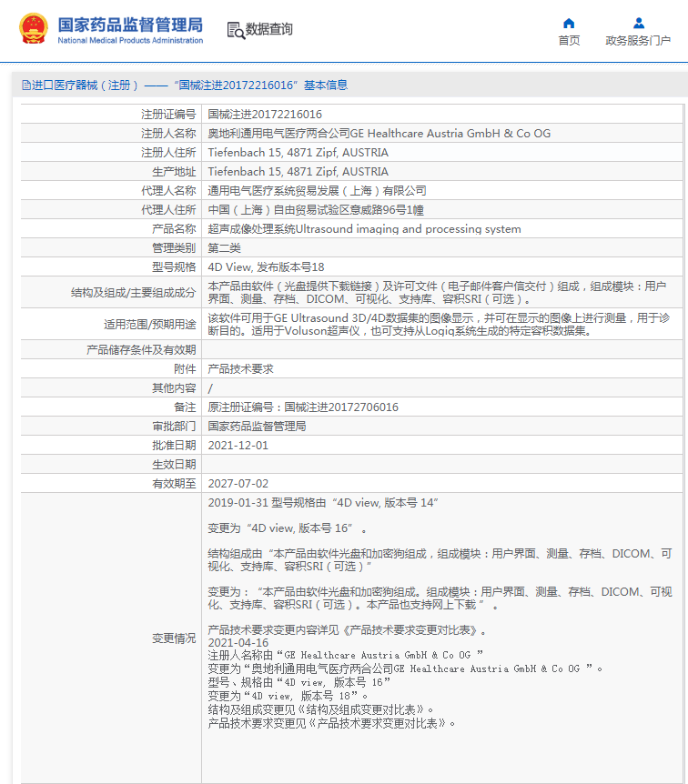
Task: Click agent name 通用电气医疗系统贸易发展（上海）有限公司
Action: 318,190
